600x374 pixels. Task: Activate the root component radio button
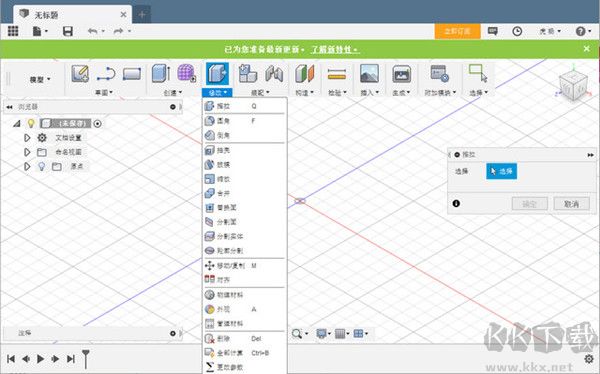[x=98, y=124]
